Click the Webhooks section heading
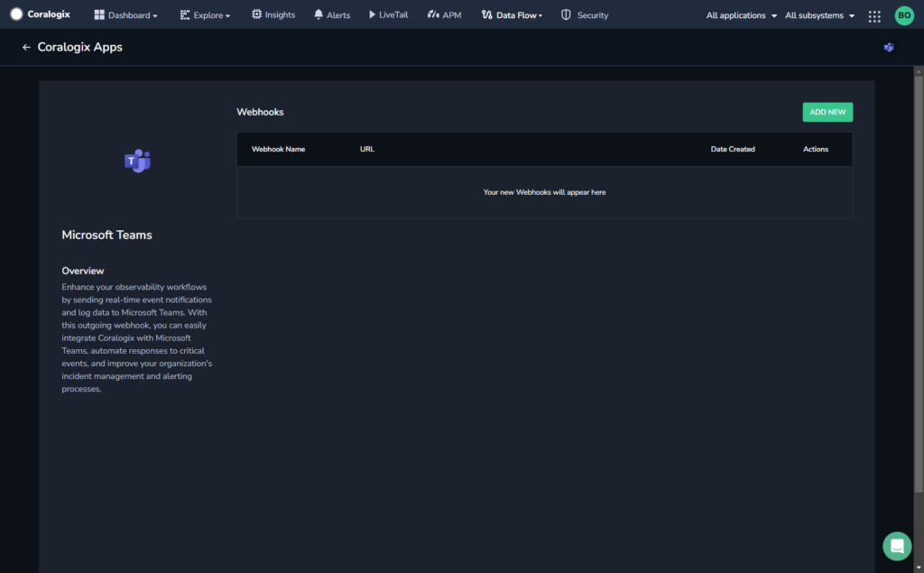Image resolution: width=924 pixels, height=573 pixels. (x=260, y=112)
